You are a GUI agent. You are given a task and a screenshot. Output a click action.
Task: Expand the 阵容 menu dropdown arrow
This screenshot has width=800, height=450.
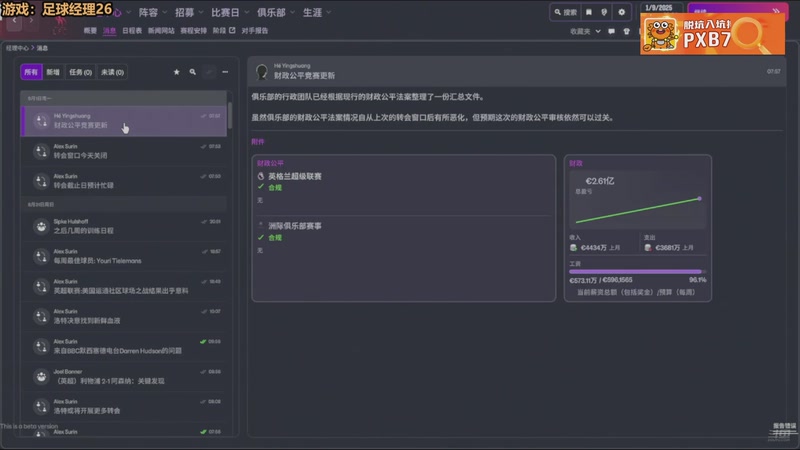tap(164, 12)
